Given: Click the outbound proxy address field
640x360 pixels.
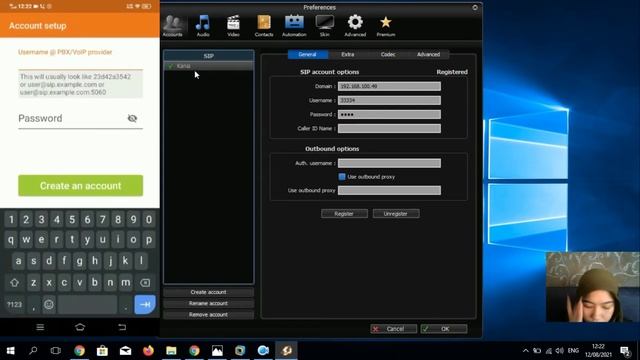Looking at the screenshot, I should click(x=389, y=190).
